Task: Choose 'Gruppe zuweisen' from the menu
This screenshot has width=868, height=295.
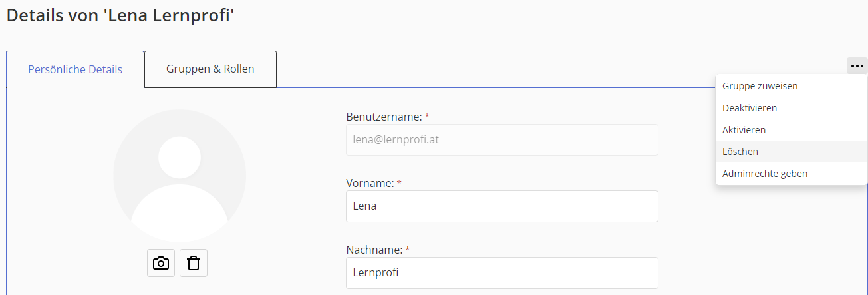Action: pos(760,86)
